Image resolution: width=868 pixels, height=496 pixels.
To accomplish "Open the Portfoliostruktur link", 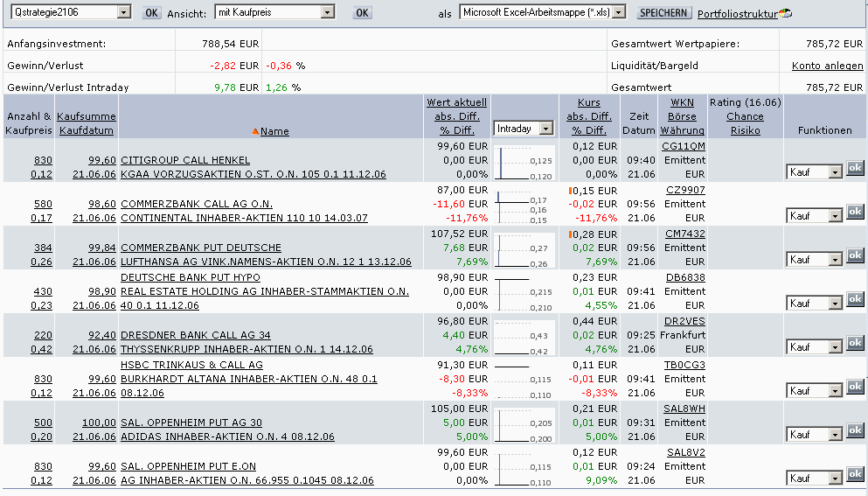I will tap(738, 14).
